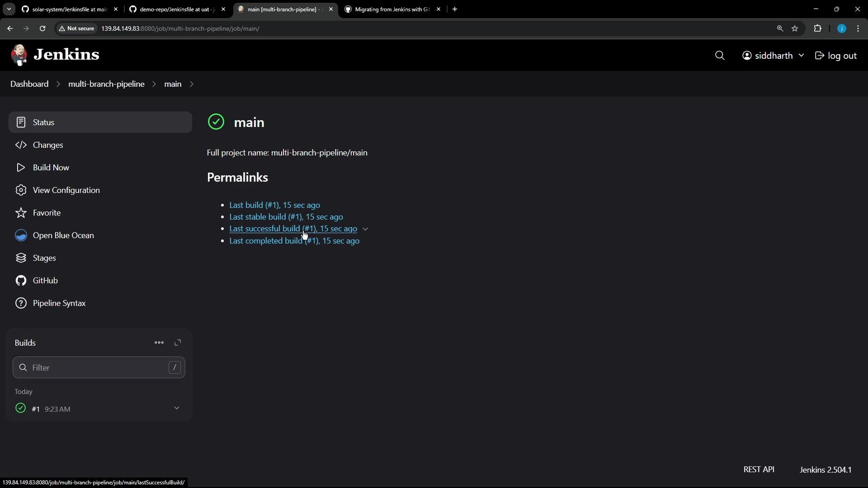868x488 pixels.
Task: Expand the chevron after Dashboard breadcrumb
Action: pos(58,84)
